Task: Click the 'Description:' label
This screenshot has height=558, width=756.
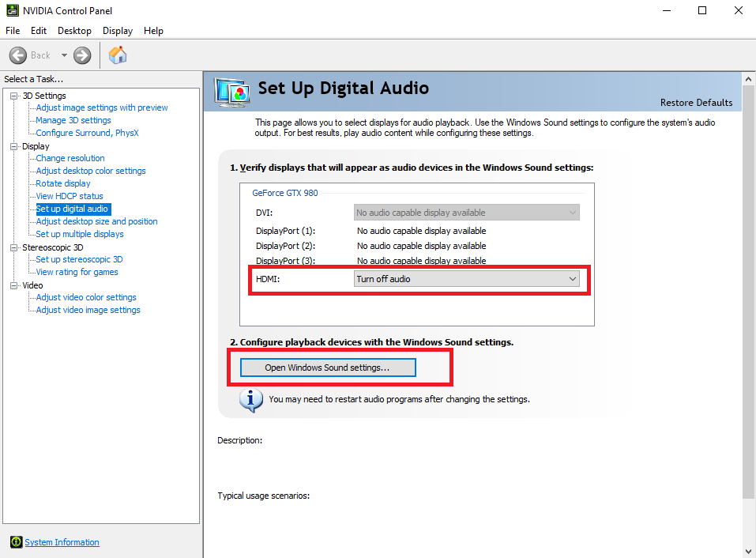Action: (239, 440)
